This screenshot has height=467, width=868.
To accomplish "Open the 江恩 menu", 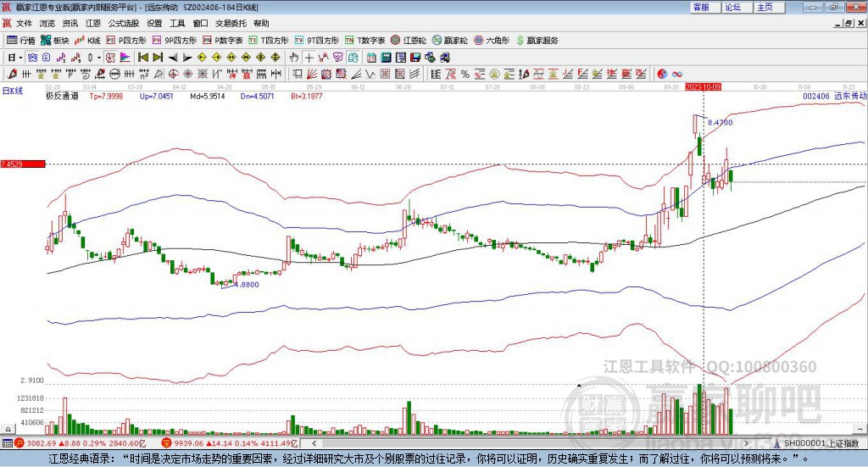I will coord(93,23).
